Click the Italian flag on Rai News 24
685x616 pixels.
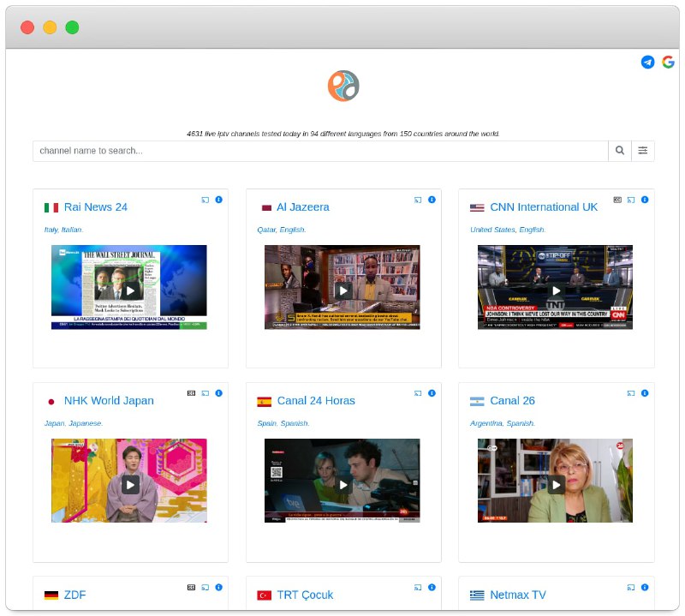(x=51, y=207)
